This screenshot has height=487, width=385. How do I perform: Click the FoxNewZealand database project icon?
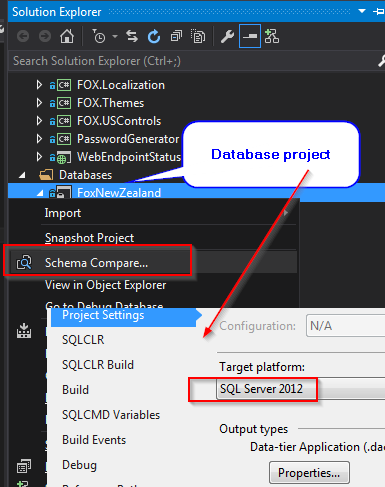(x=64, y=192)
